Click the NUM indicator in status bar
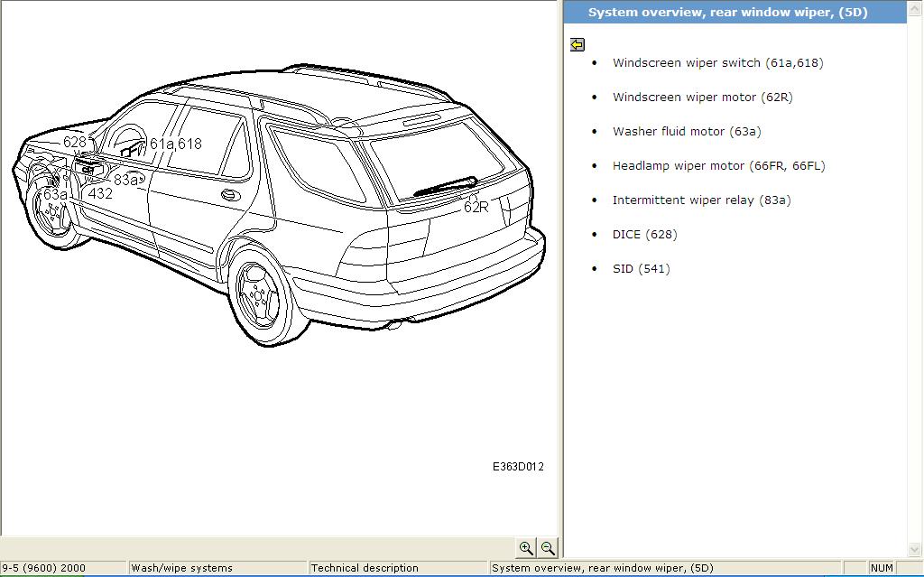Viewport: 924px width, 577px height. coord(882,568)
